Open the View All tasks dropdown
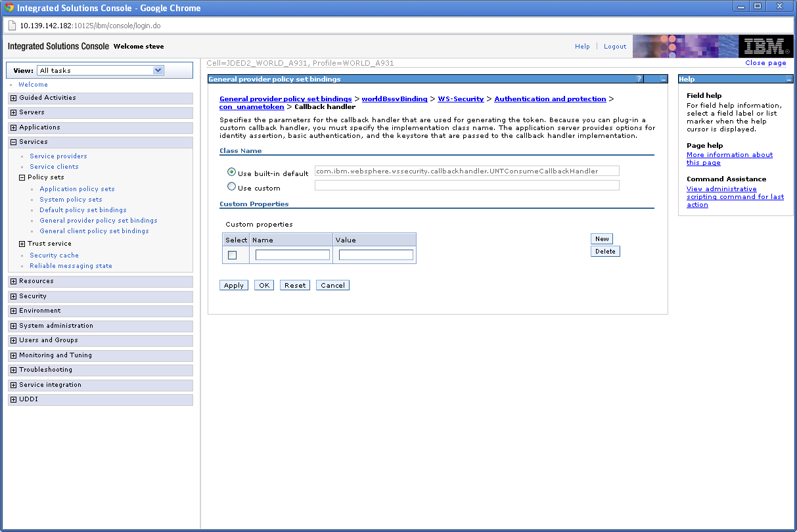The image size is (797, 532). tap(101, 70)
